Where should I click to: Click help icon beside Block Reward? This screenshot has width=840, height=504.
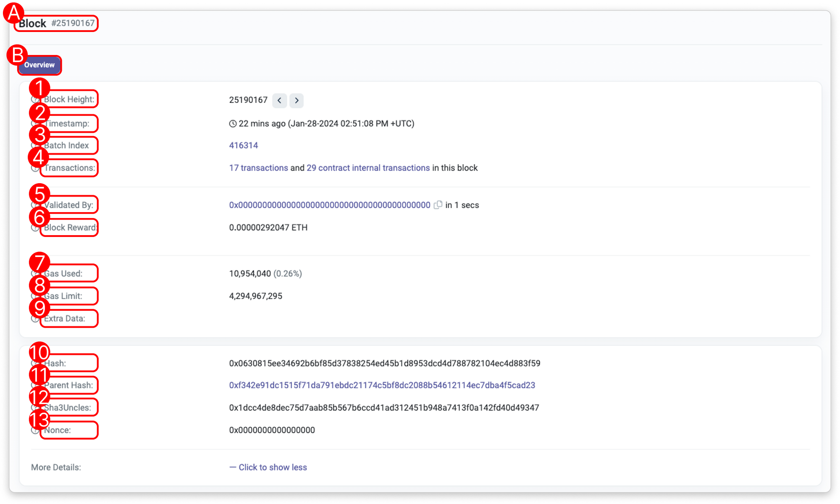pyautogui.click(x=35, y=228)
